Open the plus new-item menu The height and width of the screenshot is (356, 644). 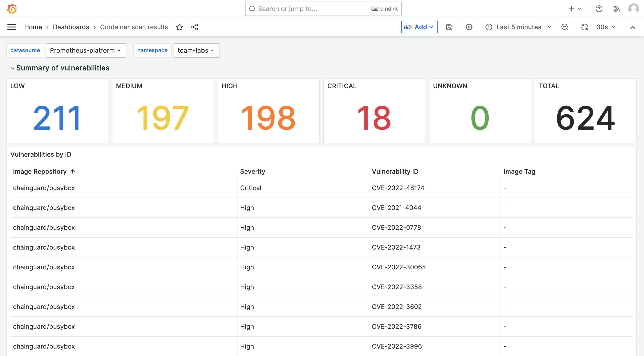(x=574, y=9)
